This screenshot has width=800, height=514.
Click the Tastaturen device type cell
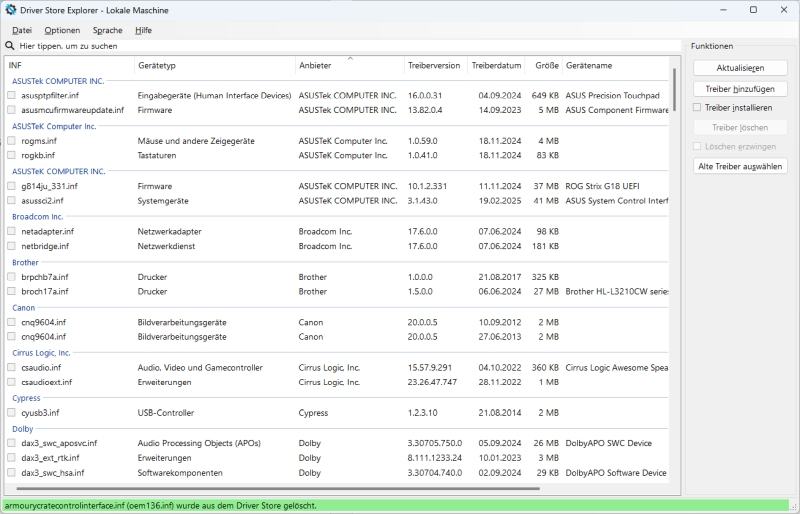157,155
